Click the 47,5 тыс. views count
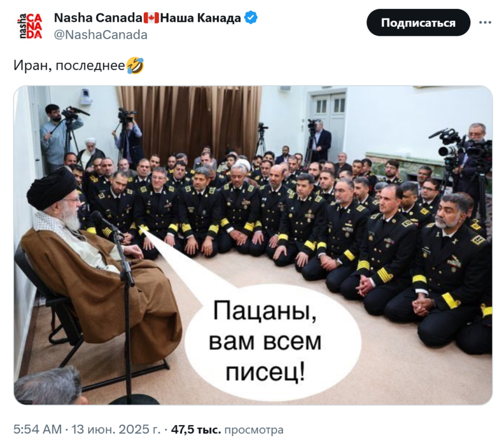504x448 pixels. (196, 430)
